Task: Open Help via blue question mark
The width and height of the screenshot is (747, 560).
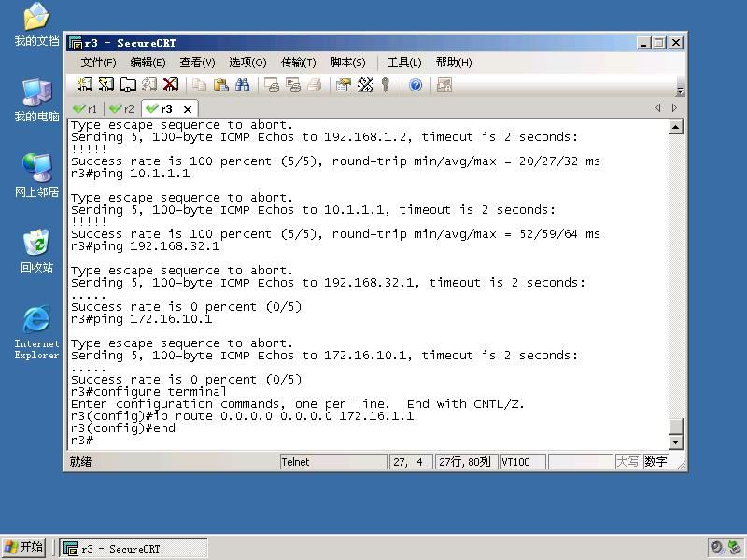Action: pyautogui.click(x=416, y=85)
